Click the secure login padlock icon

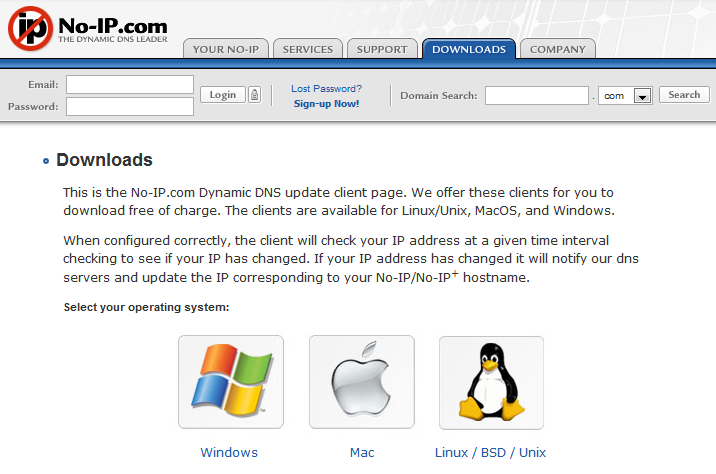254,95
